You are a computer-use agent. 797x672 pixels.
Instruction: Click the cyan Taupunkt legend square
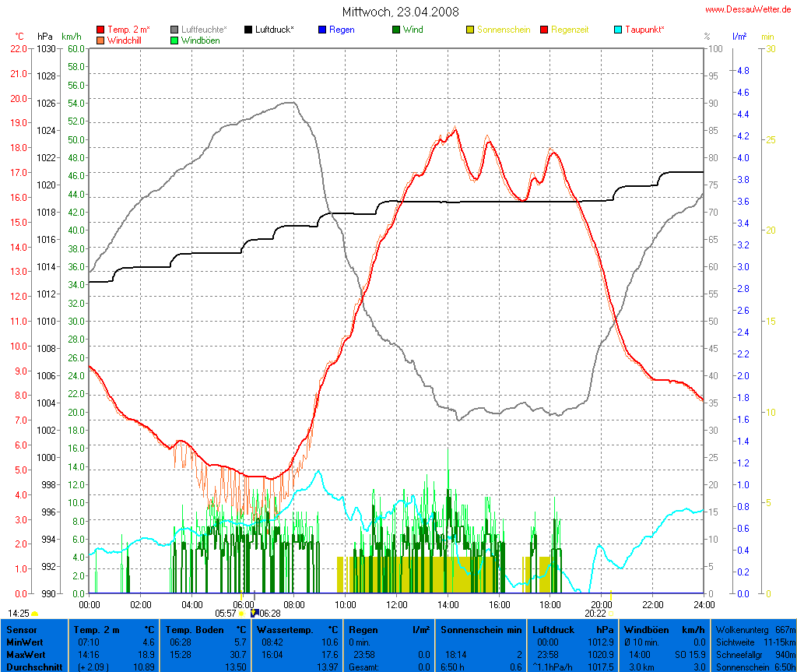point(618,30)
